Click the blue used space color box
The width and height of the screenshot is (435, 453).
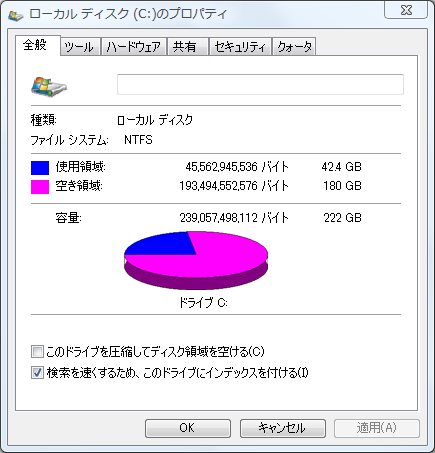[x=40, y=168]
